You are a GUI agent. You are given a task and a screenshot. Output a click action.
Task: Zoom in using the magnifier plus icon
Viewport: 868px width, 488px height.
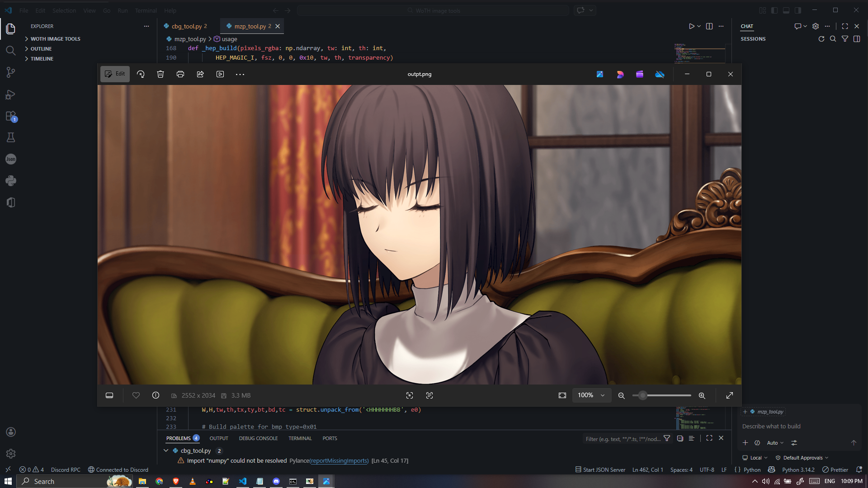click(x=702, y=395)
